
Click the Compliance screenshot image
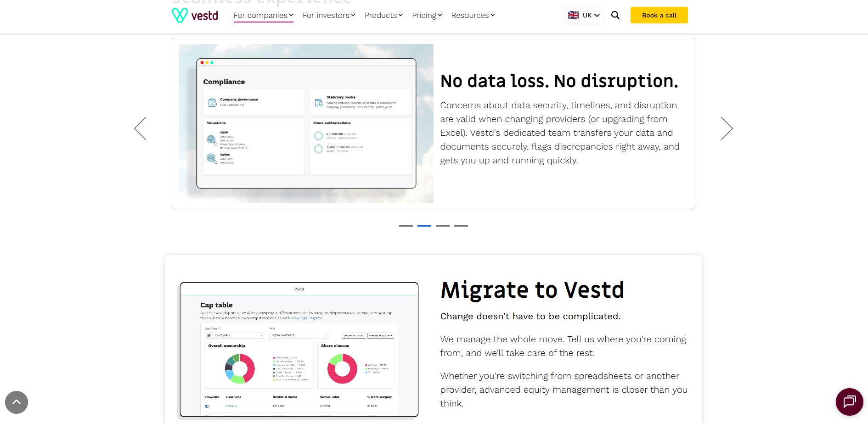tap(306, 123)
